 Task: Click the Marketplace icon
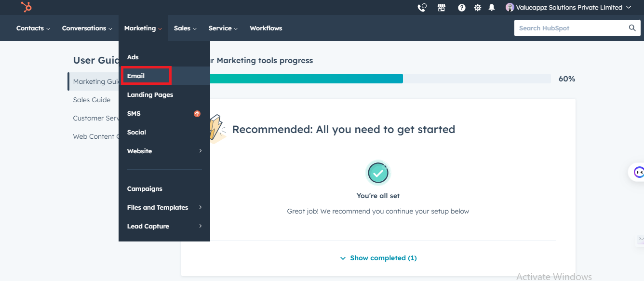click(x=442, y=7)
